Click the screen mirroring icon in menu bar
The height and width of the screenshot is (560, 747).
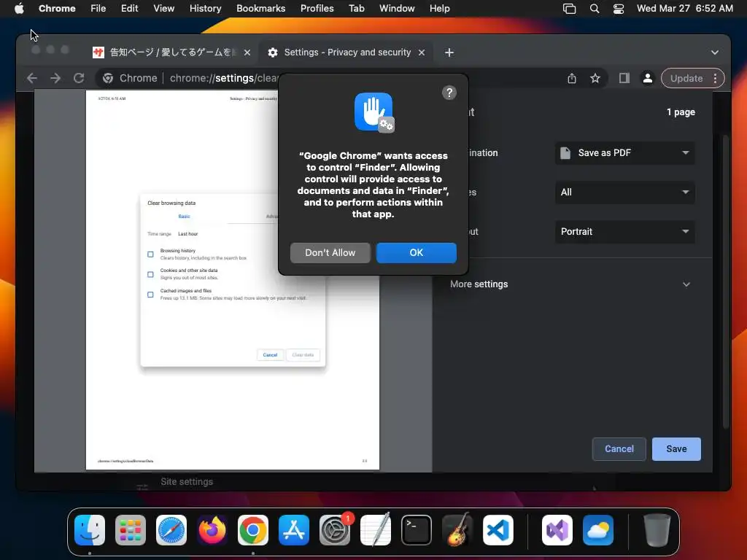click(569, 8)
